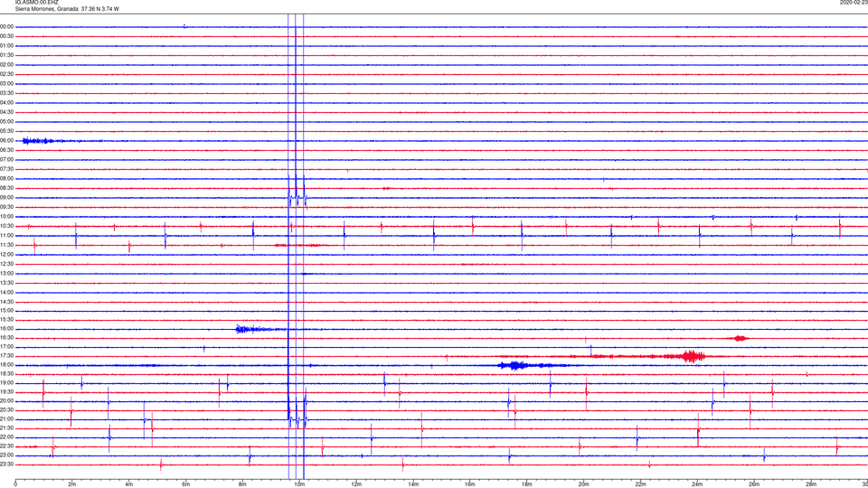Click the 20m tick label on time axis
Screen dimensions: 868x488
(583, 484)
